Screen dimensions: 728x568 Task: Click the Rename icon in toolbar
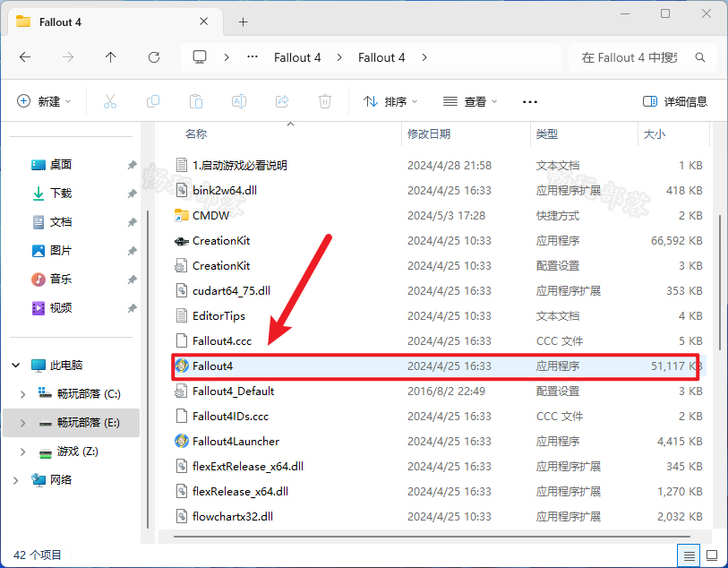[239, 101]
